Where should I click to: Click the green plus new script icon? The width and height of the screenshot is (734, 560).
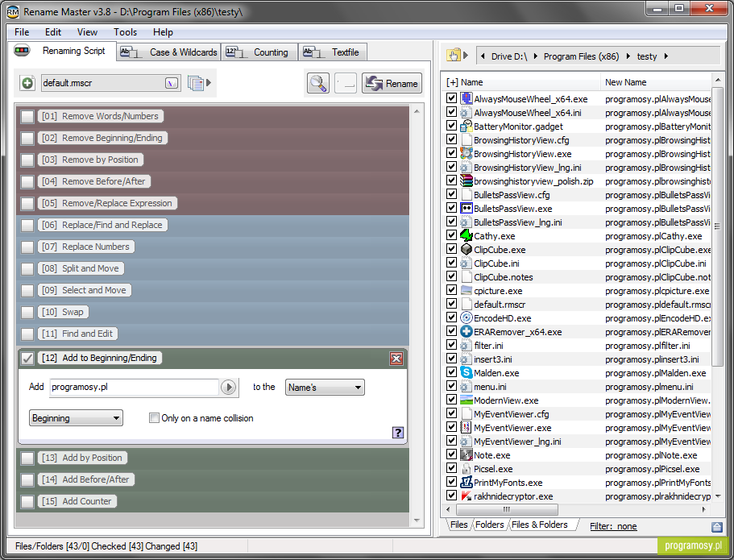27,83
